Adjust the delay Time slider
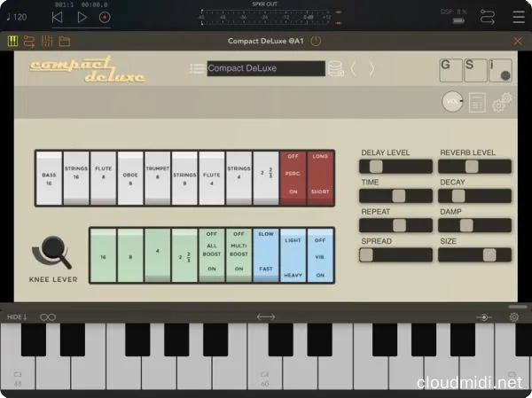 [x=395, y=196]
